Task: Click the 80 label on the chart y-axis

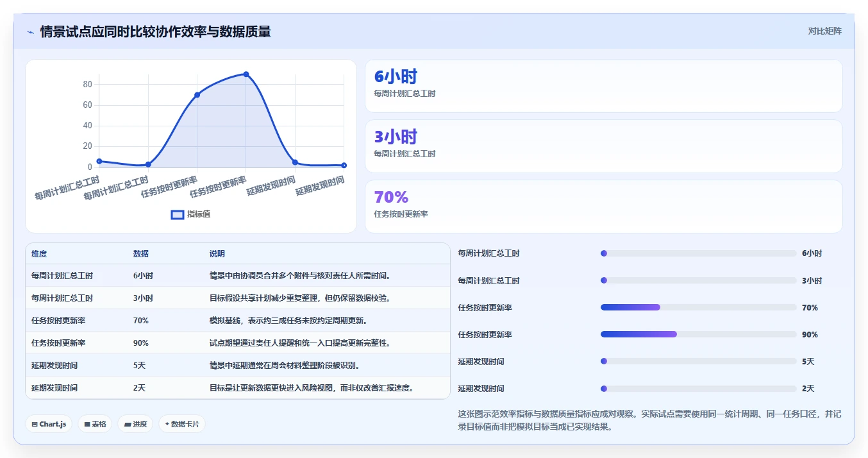Action: click(88, 85)
